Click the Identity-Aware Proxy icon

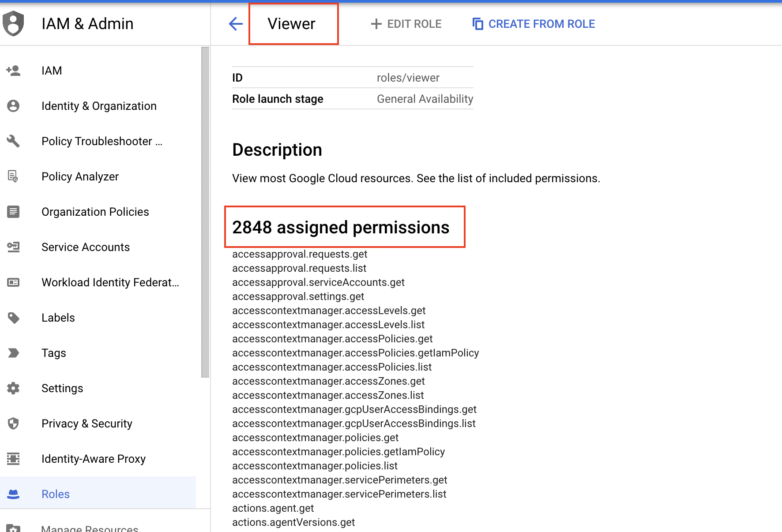coord(13,459)
